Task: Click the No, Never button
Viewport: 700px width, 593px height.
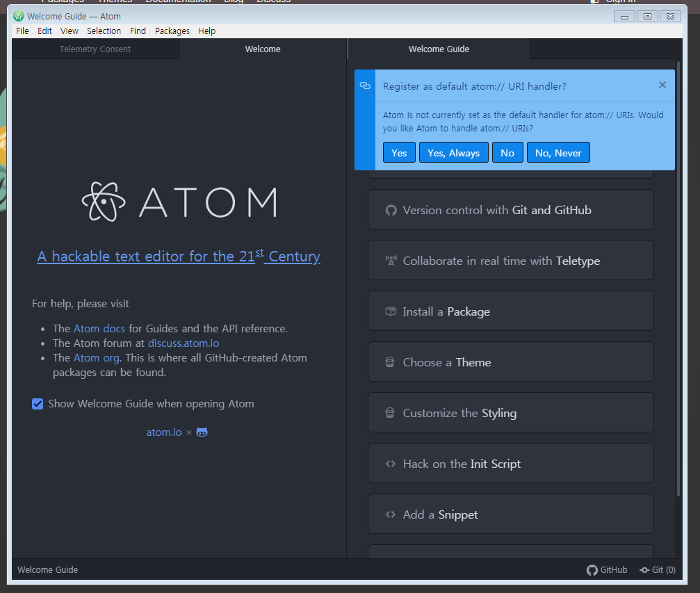Action: [x=558, y=153]
